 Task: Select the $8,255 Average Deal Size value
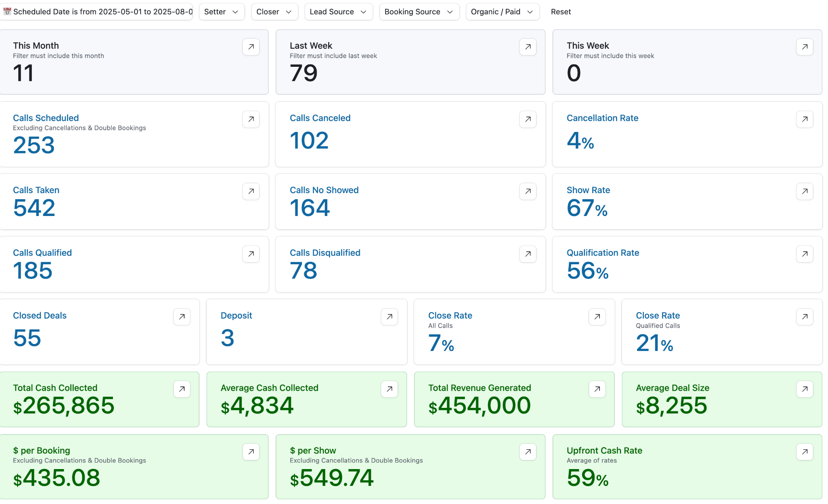[671, 406]
